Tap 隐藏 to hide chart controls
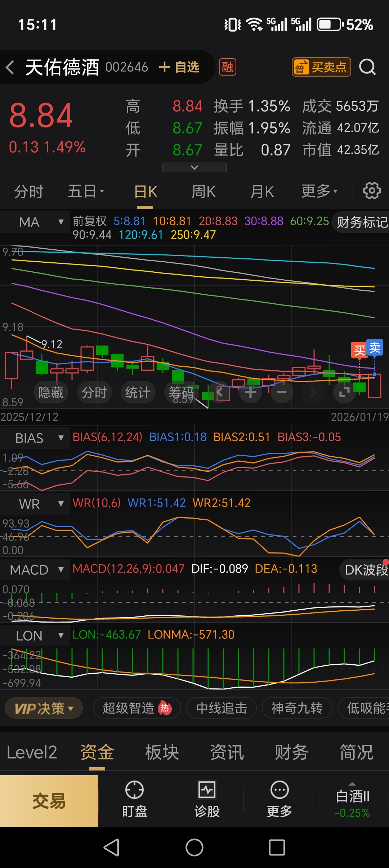This screenshot has height=868, width=389. tap(51, 392)
